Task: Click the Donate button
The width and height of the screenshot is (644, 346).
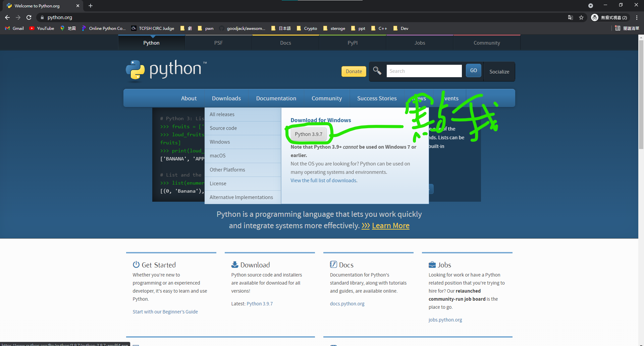Action: (x=354, y=71)
